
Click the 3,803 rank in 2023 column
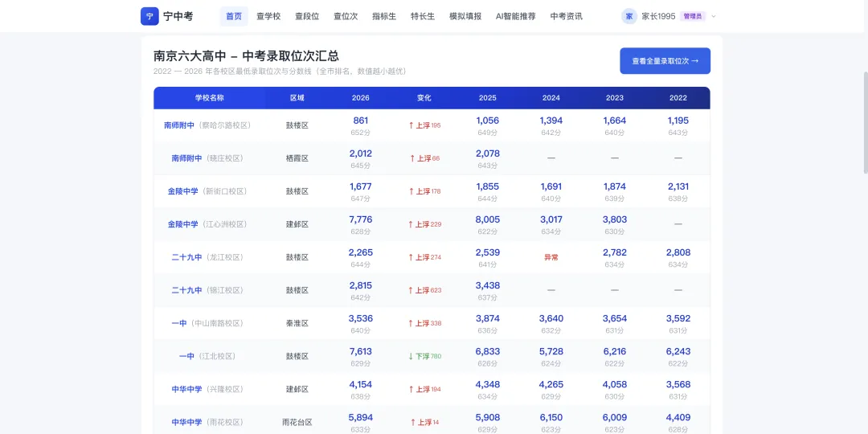615,219
